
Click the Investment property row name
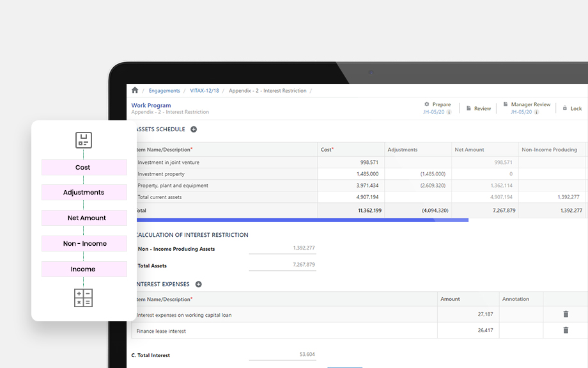[x=161, y=174]
